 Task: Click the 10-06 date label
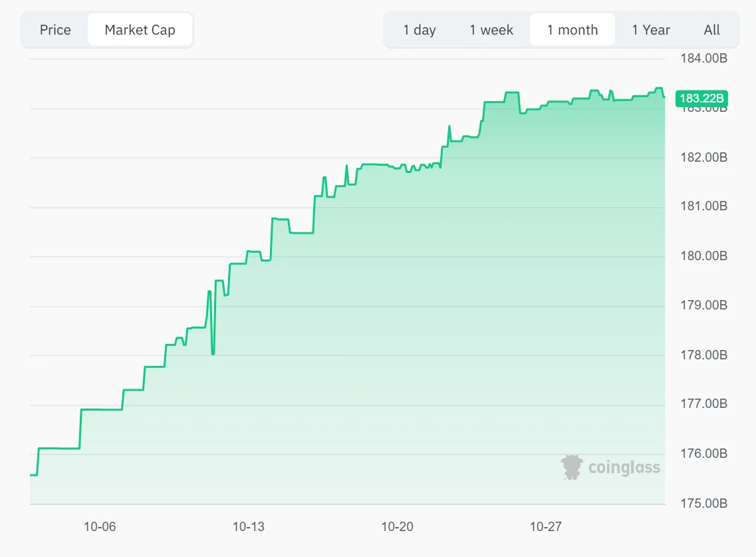click(99, 526)
